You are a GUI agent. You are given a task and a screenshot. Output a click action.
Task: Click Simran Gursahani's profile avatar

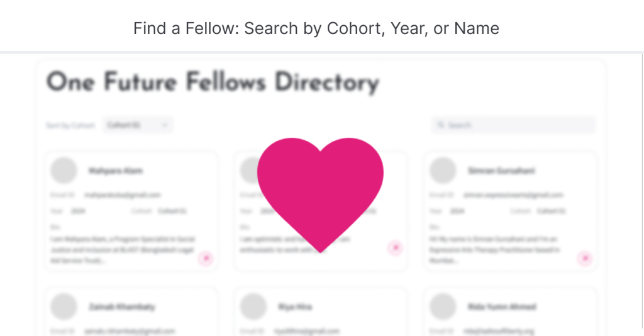tap(443, 171)
